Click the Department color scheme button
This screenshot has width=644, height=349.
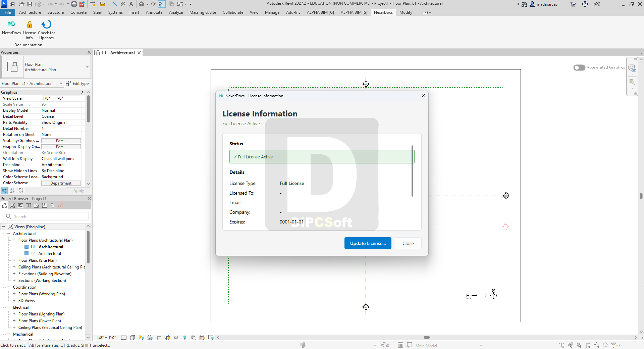(x=61, y=183)
